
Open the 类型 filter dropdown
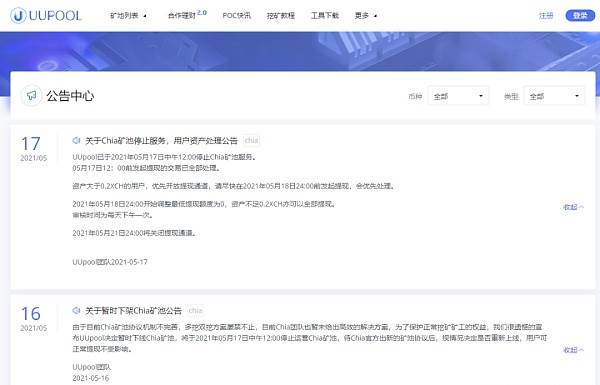pos(554,96)
